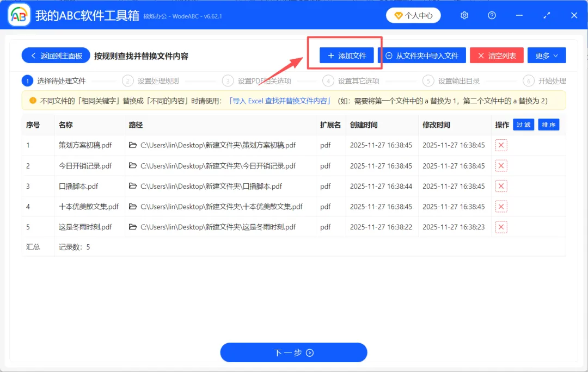
Task: Open 导入 Excel 查找并替换文件内容 link
Action: coord(280,101)
